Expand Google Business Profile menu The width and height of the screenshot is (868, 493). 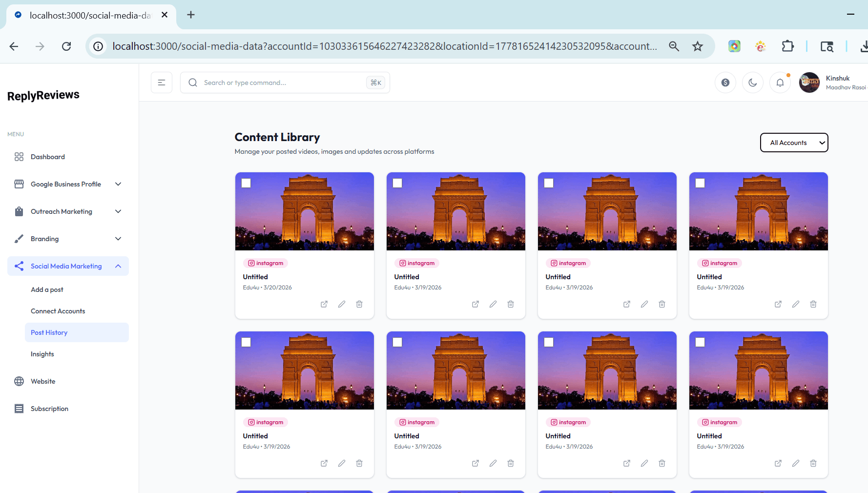point(68,184)
